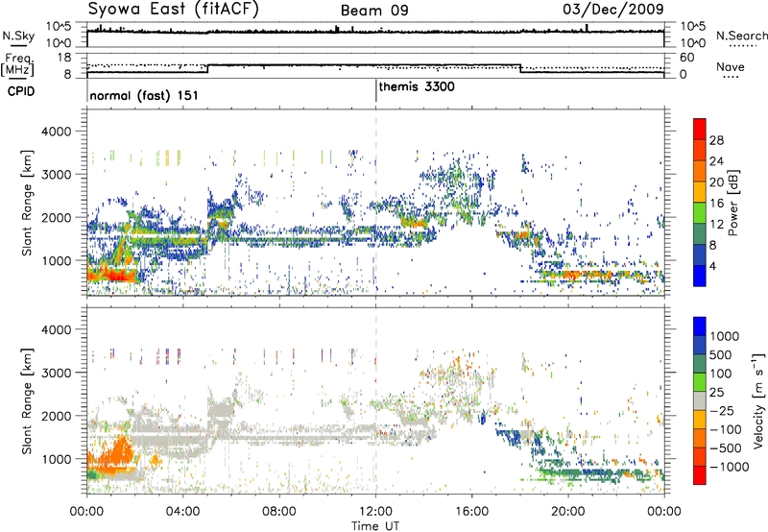Click the 'N.Sky' legend label
The image size is (768, 532).
[18, 36]
